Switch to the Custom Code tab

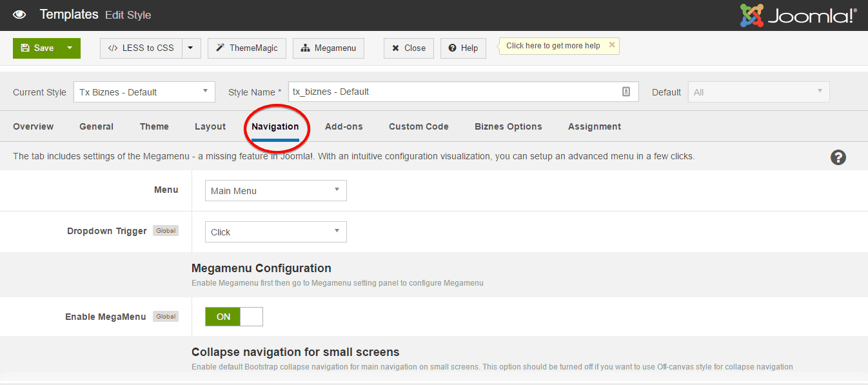click(419, 126)
